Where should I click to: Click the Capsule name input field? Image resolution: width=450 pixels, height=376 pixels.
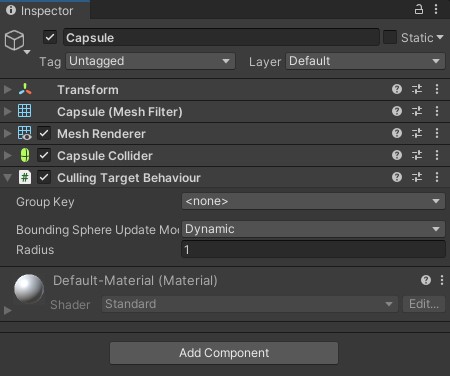click(x=221, y=37)
